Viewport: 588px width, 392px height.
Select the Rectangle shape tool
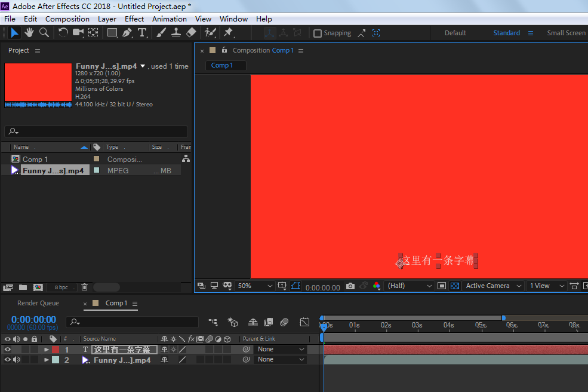coord(112,33)
